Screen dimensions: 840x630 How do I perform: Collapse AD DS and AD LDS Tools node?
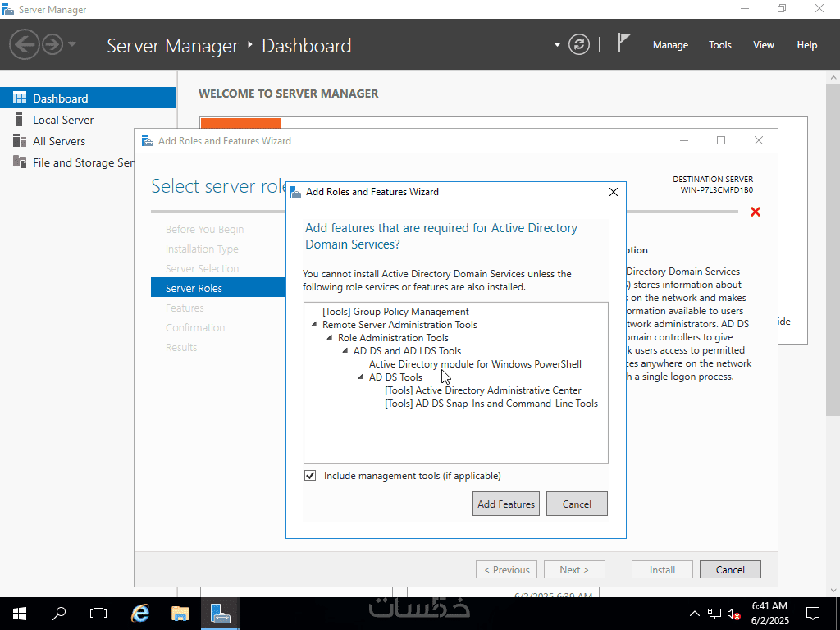(x=345, y=350)
